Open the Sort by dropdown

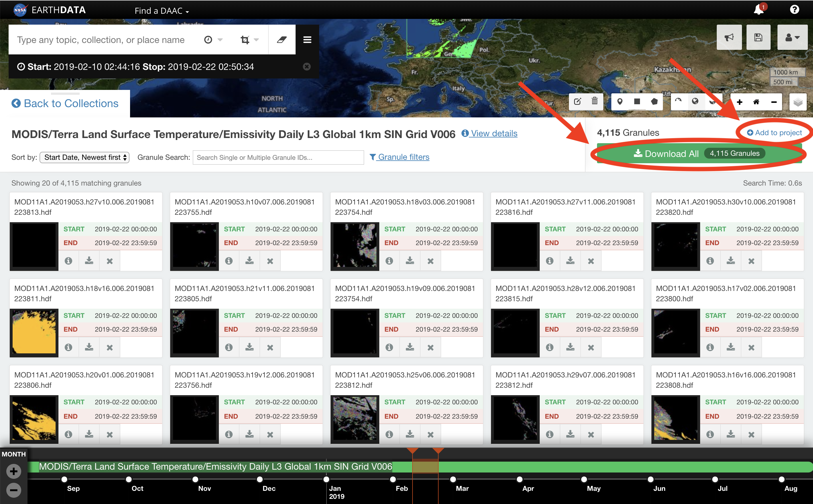(85, 157)
